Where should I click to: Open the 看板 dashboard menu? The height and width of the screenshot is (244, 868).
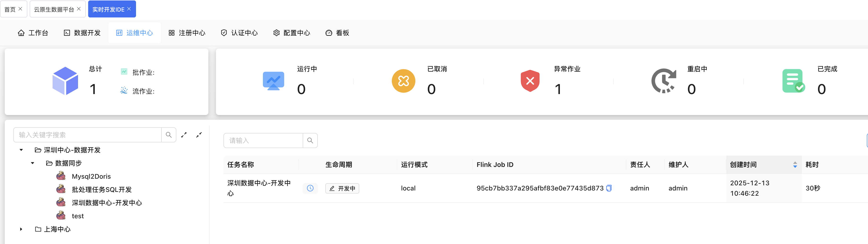[x=337, y=33]
